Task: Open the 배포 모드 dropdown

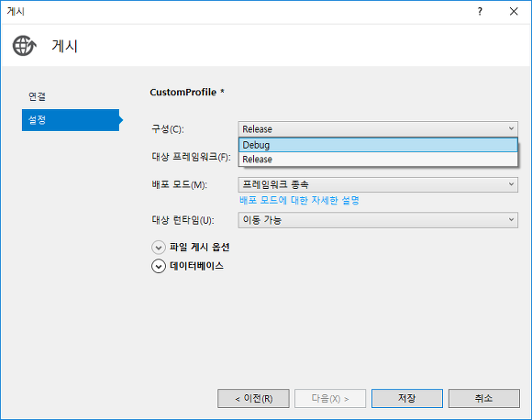Action: pos(378,184)
